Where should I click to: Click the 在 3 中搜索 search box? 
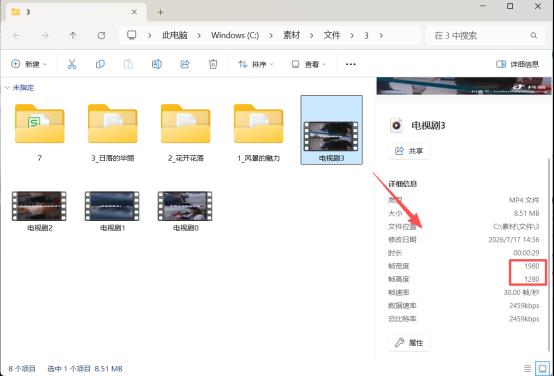pos(486,35)
